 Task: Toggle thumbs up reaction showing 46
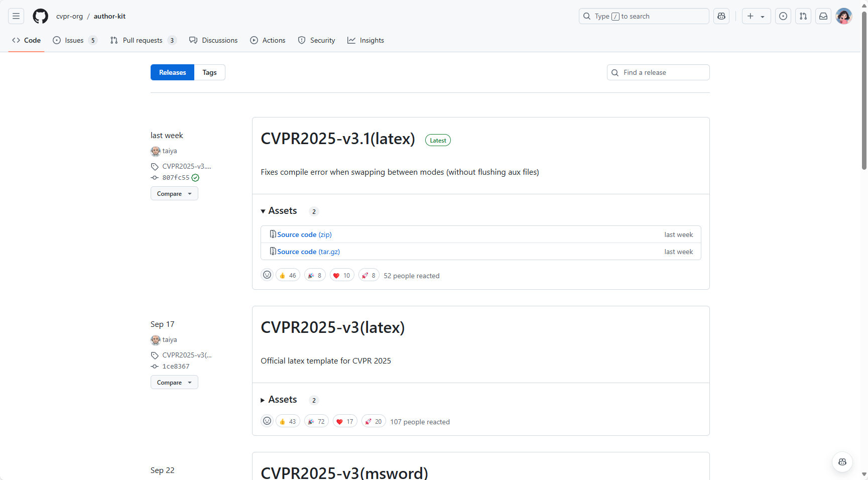[x=288, y=275]
